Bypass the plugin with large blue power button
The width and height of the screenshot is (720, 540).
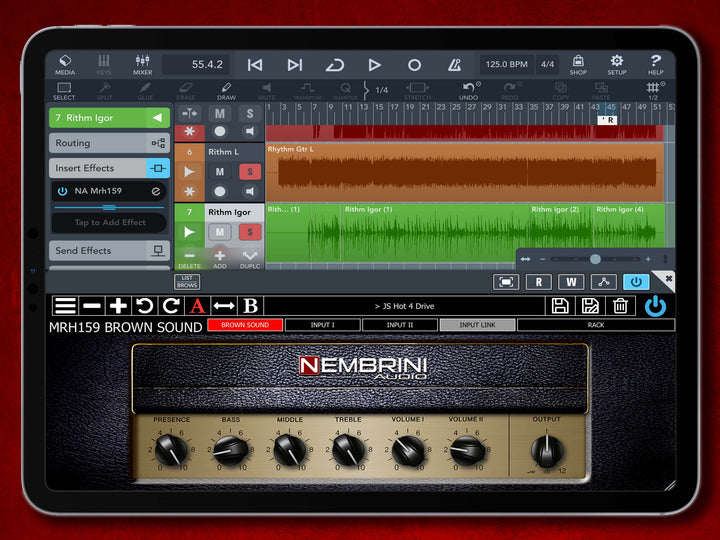click(x=655, y=306)
